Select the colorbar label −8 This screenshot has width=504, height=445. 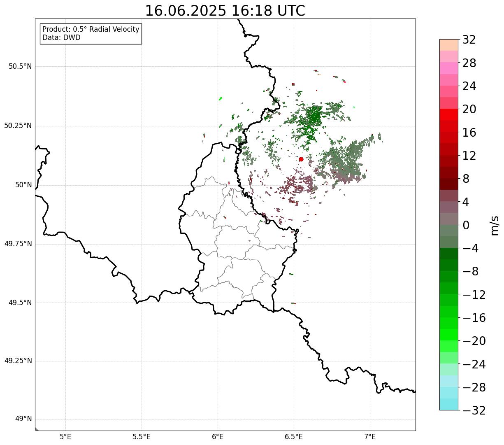pos(470,272)
